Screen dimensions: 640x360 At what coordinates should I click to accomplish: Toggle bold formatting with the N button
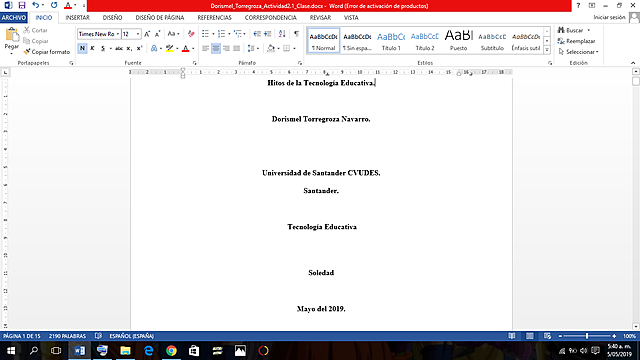tap(82, 48)
